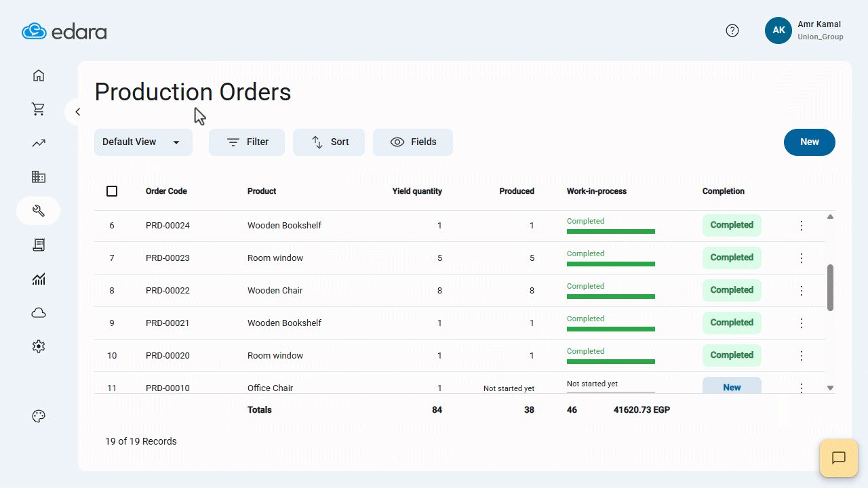The image size is (868, 488).
Task: Expand the Default View dropdown
Action: [143, 142]
